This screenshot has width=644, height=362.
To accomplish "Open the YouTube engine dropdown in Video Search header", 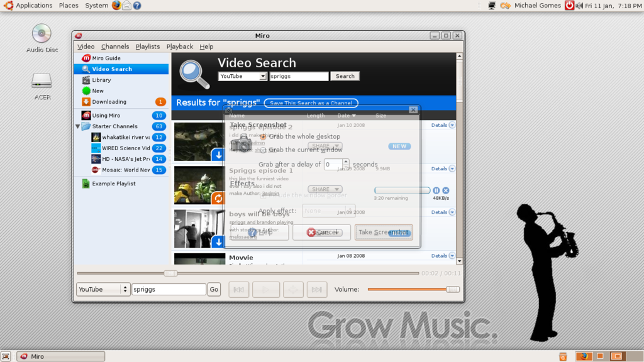I will pyautogui.click(x=242, y=76).
